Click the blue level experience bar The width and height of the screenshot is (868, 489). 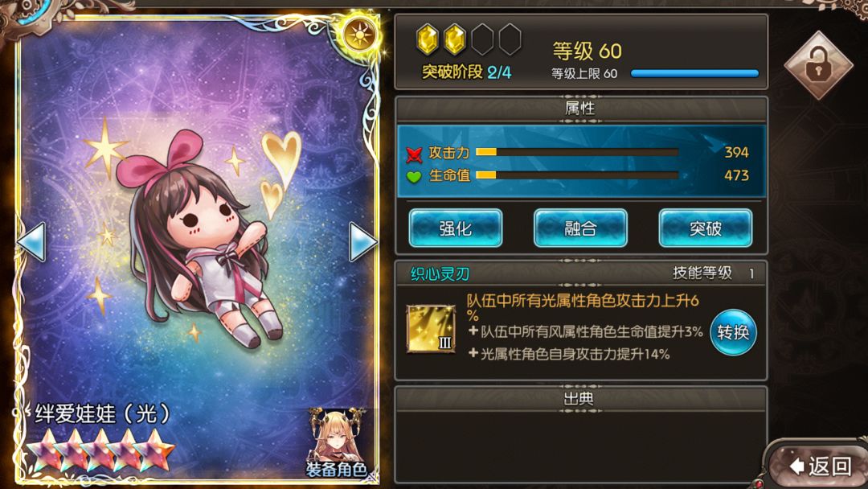[694, 74]
